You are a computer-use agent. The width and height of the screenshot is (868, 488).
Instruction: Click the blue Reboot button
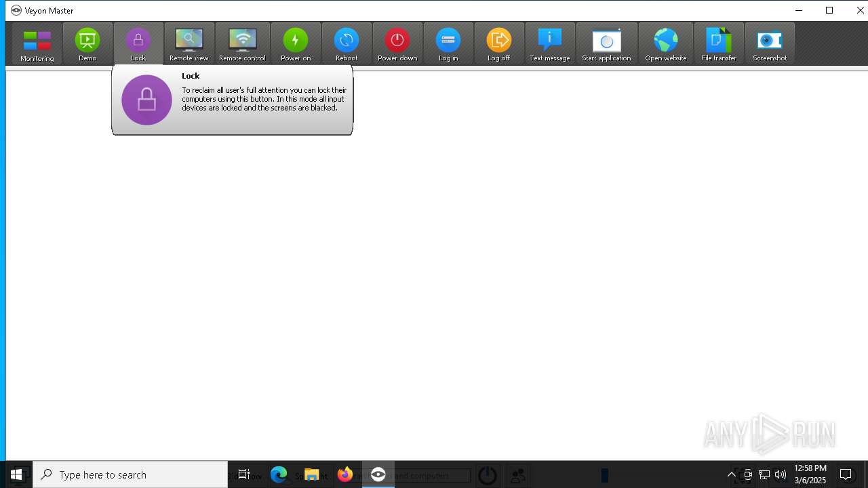(347, 44)
